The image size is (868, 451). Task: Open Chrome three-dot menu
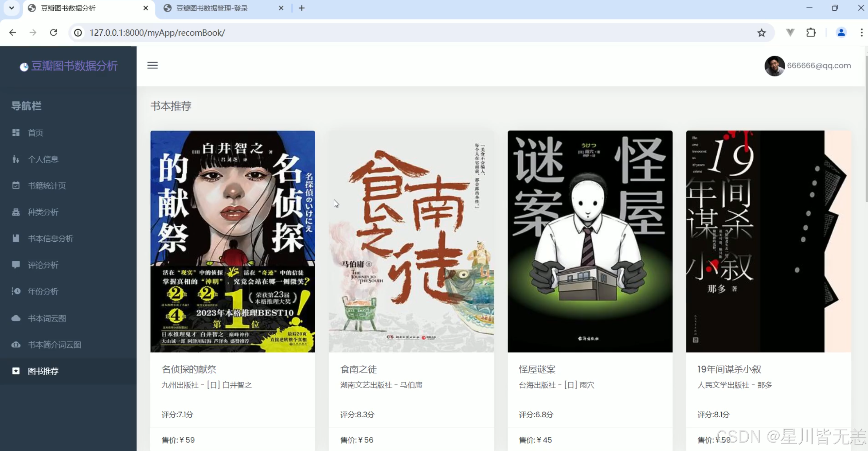[861, 33]
